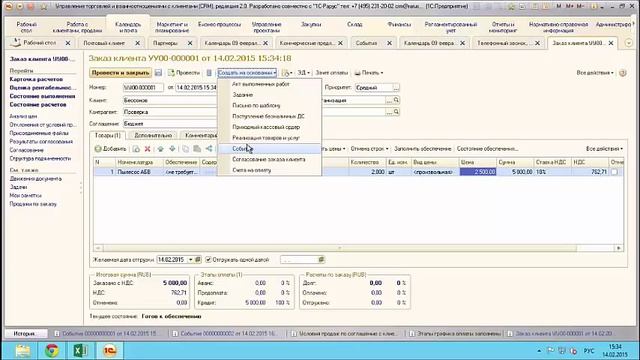Click the save diskette icon beside Провести и закрыть
This screenshot has height=360, width=640.
click(158, 73)
